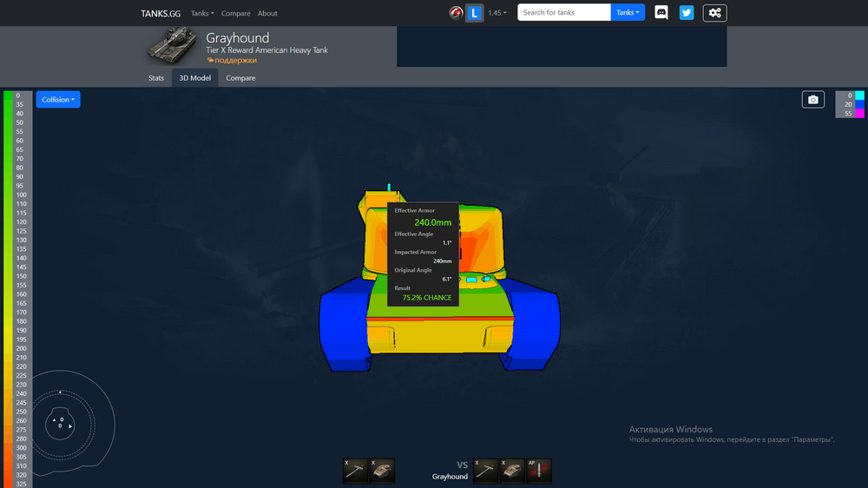
Task: Click the attacker gun module icon after VS
Action: (x=485, y=471)
